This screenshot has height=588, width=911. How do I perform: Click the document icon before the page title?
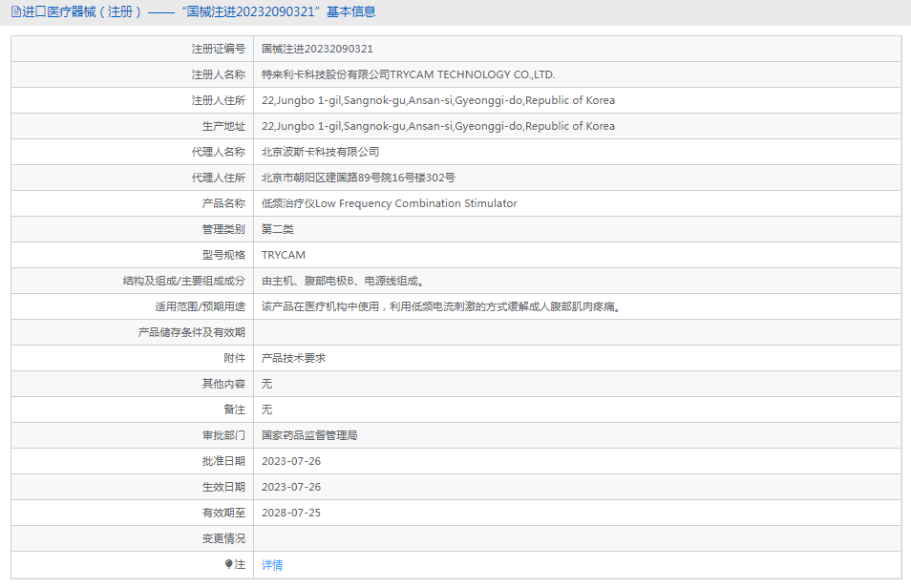[x=15, y=11]
